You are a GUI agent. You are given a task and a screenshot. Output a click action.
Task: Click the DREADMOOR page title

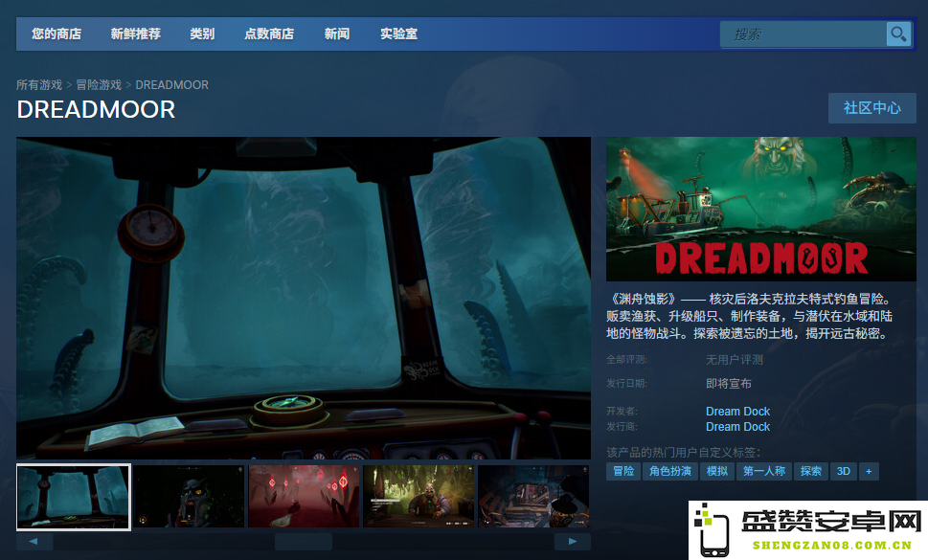point(96,109)
